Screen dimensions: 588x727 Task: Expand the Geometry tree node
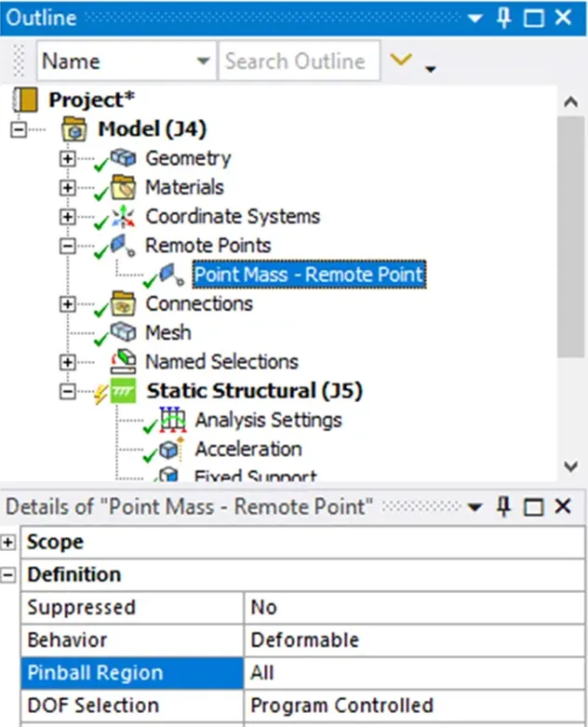coord(68,158)
